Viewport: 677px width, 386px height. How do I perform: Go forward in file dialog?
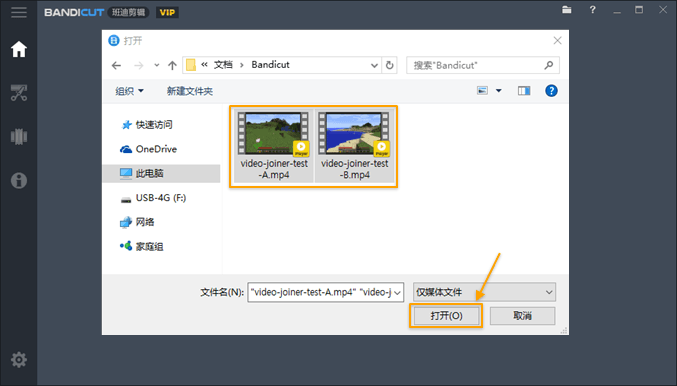(x=139, y=65)
